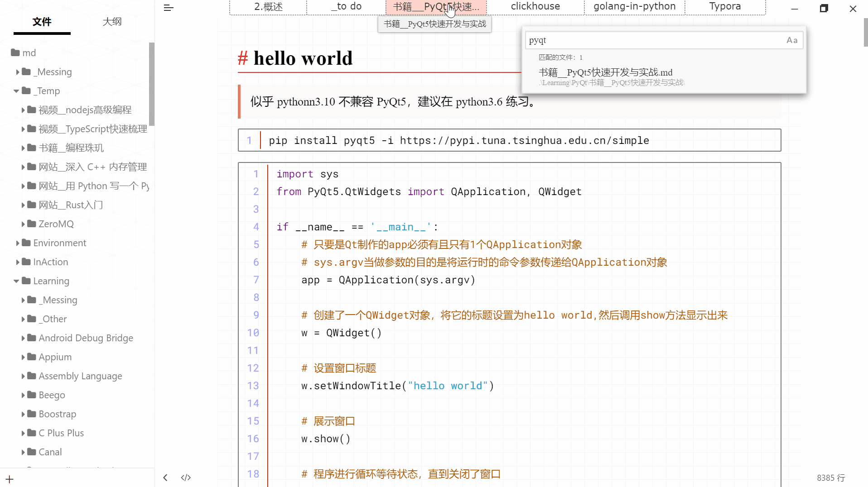Click code line w.show()
868x487 pixels.
[x=326, y=439]
